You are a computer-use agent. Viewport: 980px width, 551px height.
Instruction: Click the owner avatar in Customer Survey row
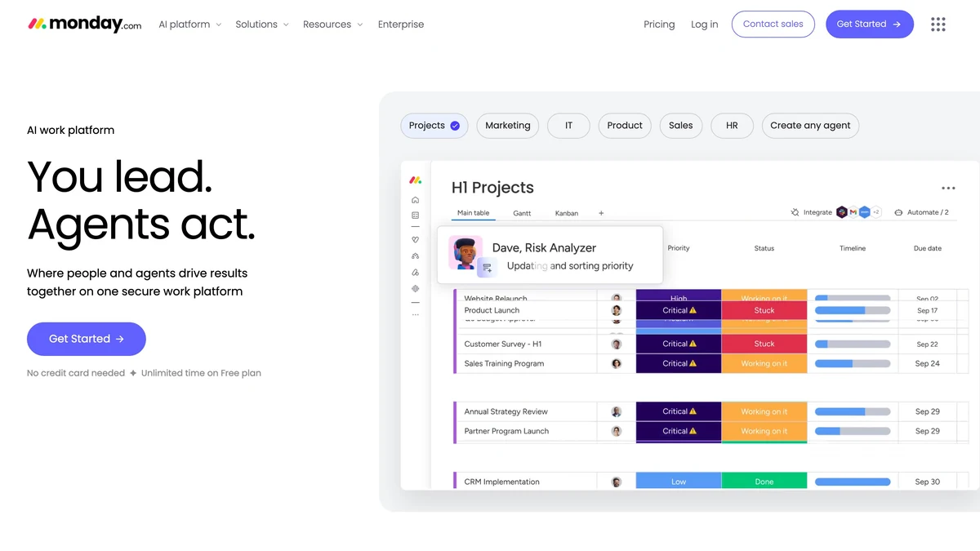coord(617,344)
